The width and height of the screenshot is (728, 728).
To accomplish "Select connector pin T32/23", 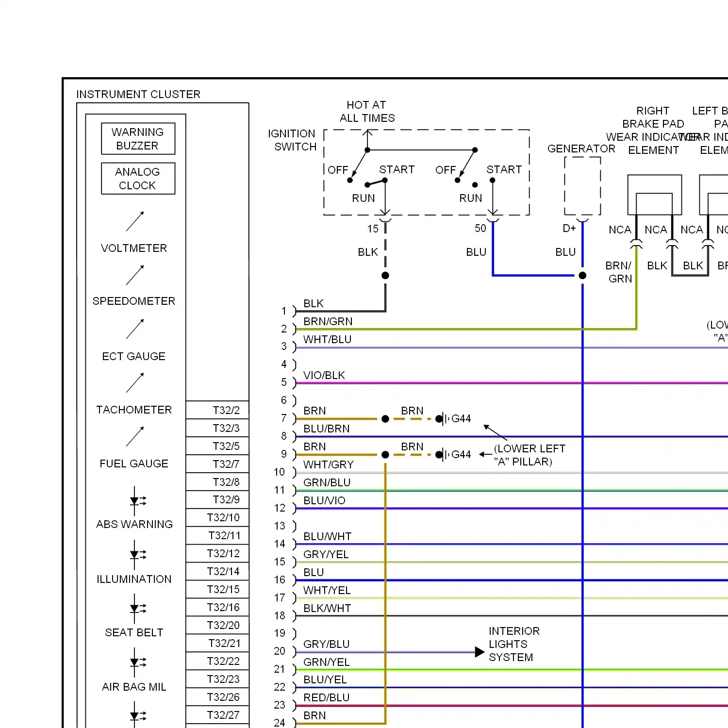I will pyautogui.click(x=217, y=679).
